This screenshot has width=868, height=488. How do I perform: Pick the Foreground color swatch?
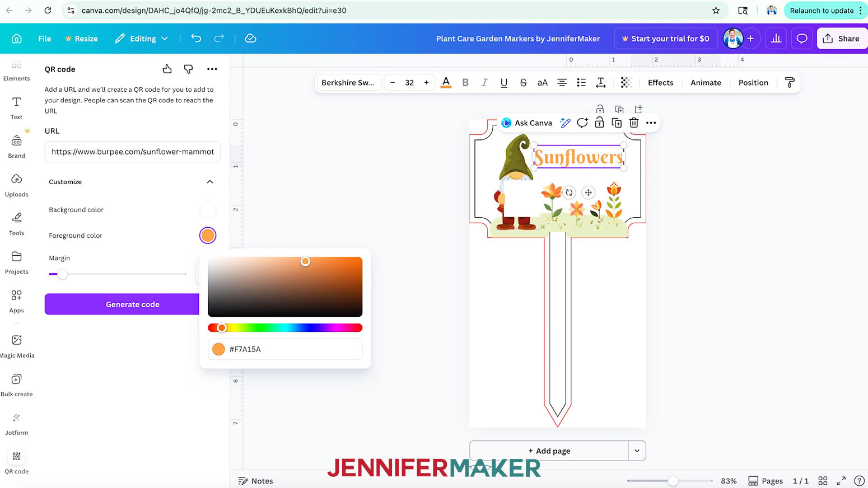208,236
